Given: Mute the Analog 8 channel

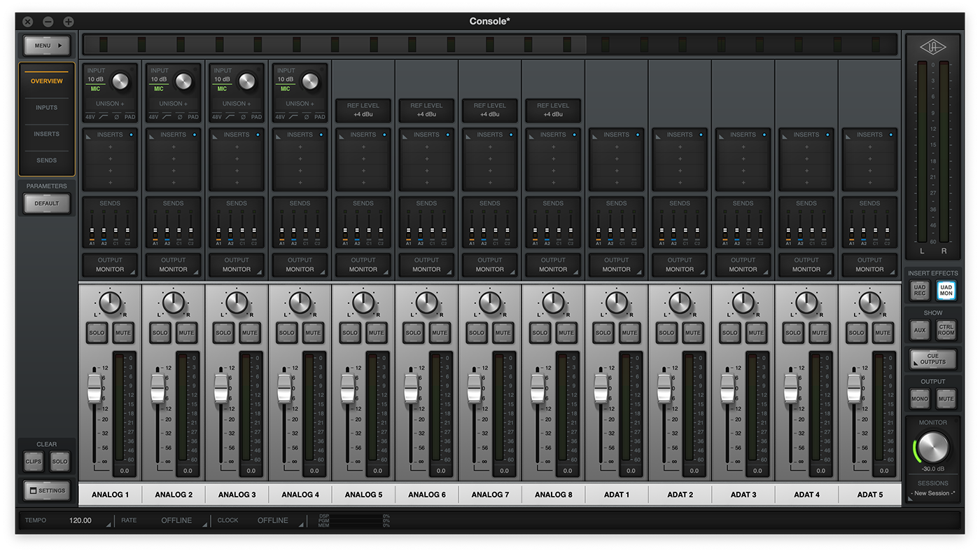Looking at the screenshot, I should (566, 333).
